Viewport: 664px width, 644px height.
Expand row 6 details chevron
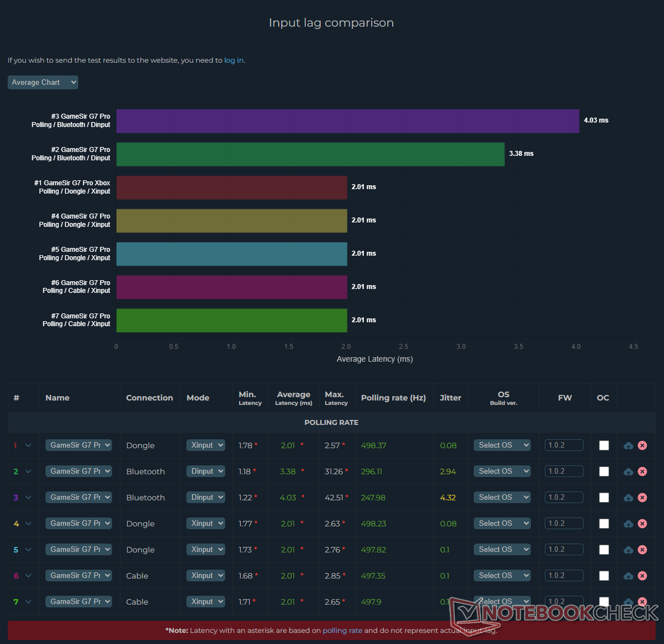click(x=28, y=576)
